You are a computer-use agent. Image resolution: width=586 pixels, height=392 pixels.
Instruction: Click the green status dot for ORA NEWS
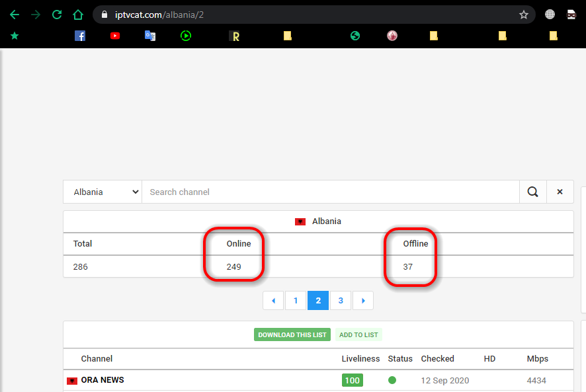392,380
